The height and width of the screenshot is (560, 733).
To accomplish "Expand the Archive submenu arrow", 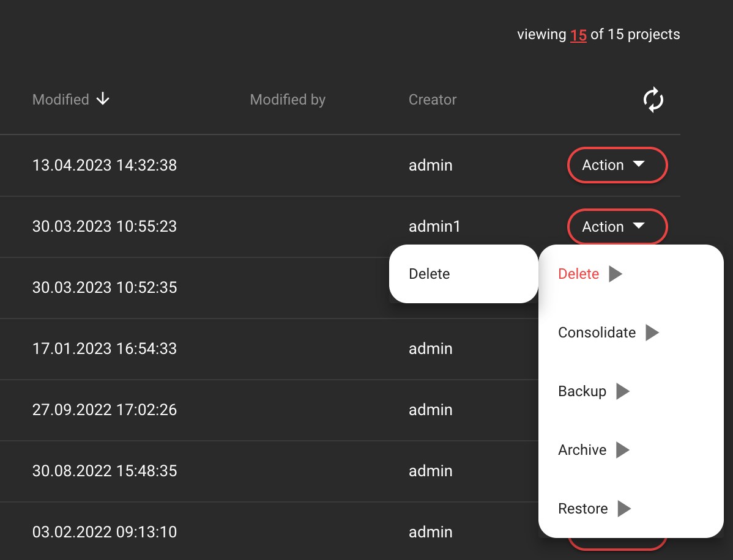I will point(623,450).
